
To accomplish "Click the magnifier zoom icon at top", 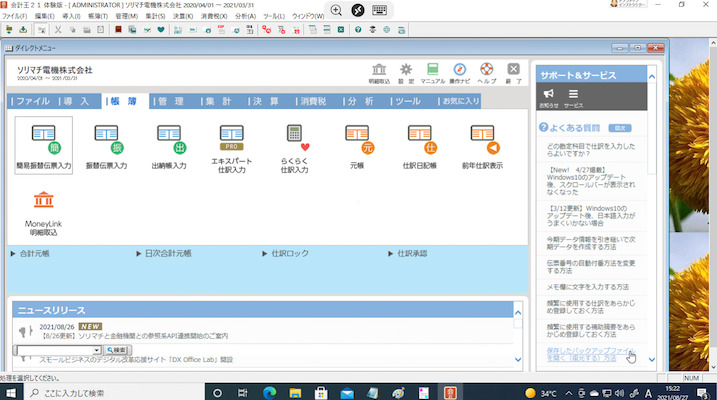I will [336, 10].
